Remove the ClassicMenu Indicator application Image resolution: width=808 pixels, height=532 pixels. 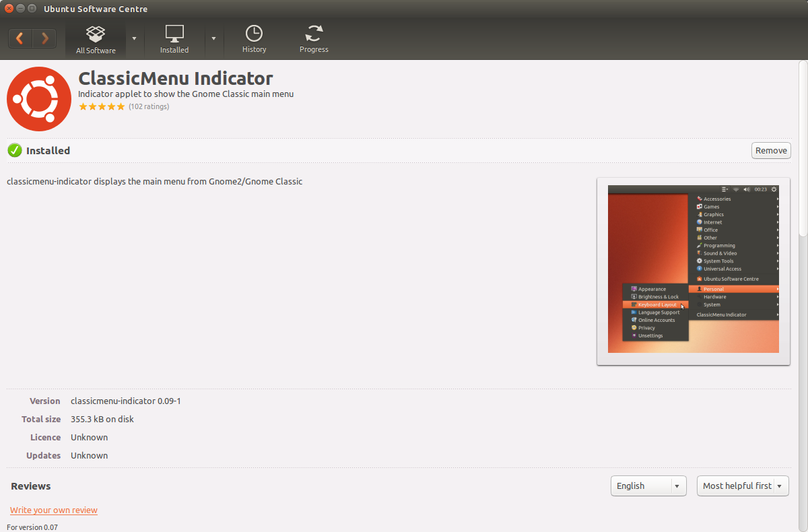click(771, 151)
